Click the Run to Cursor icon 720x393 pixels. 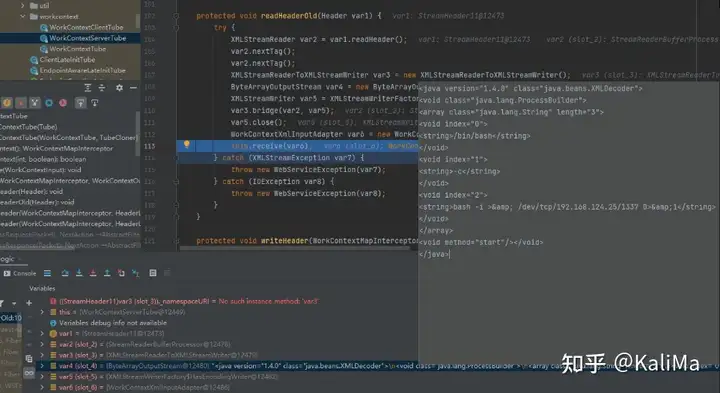click(x=135, y=273)
